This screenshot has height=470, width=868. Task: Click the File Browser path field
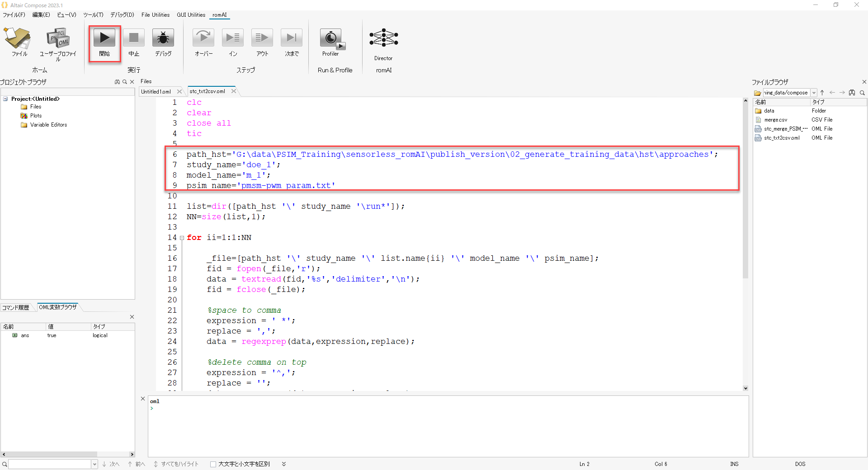pos(786,93)
